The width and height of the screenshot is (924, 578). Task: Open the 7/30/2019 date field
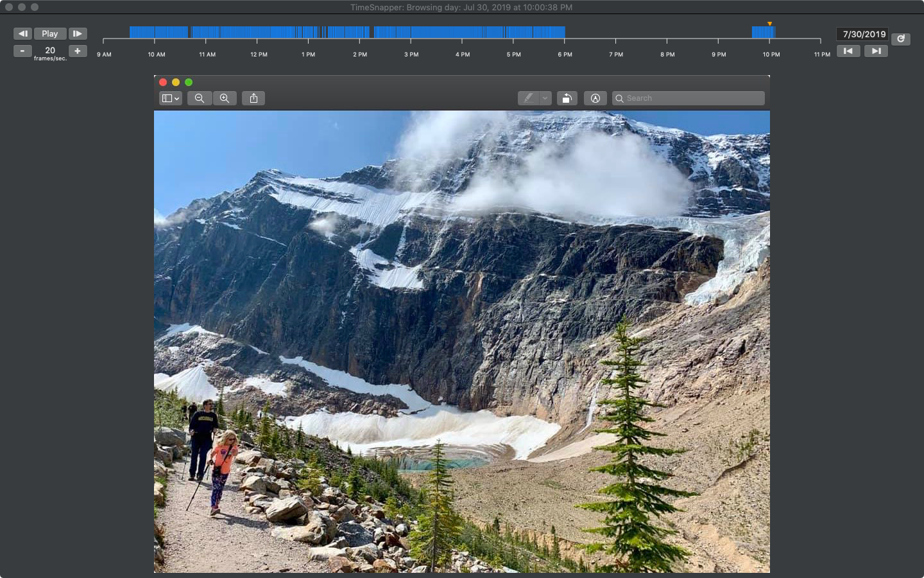[x=864, y=34]
